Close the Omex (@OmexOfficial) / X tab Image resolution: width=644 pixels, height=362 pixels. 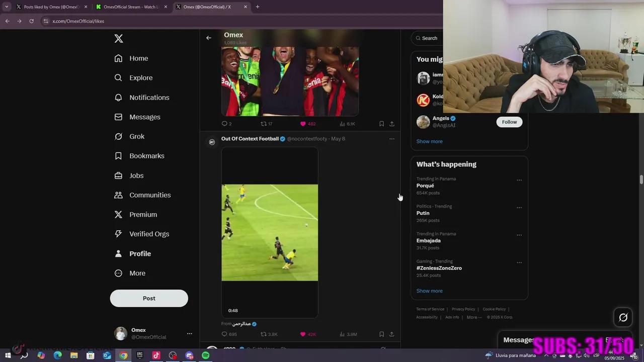click(246, 7)
